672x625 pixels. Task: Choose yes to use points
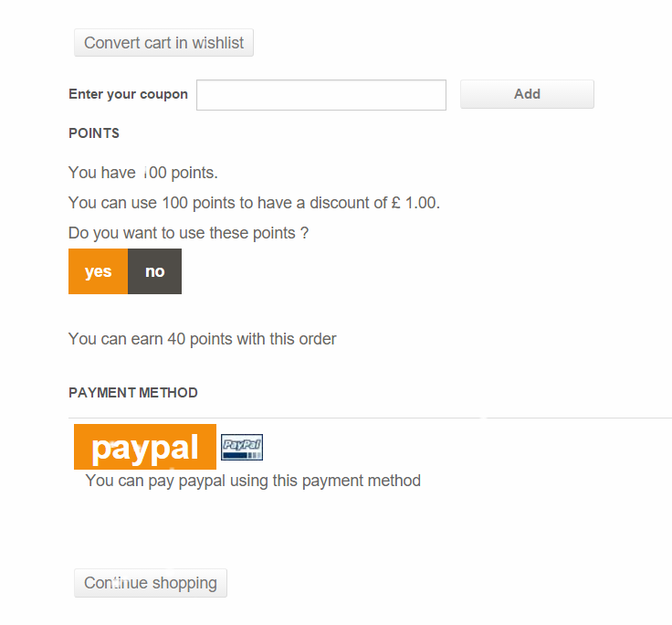click(98, 271)
